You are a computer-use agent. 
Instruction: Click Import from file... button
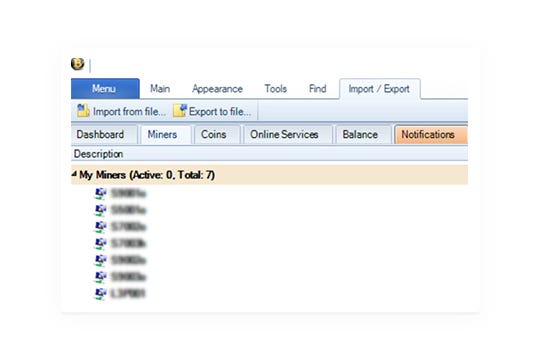[x=121, y=111]
